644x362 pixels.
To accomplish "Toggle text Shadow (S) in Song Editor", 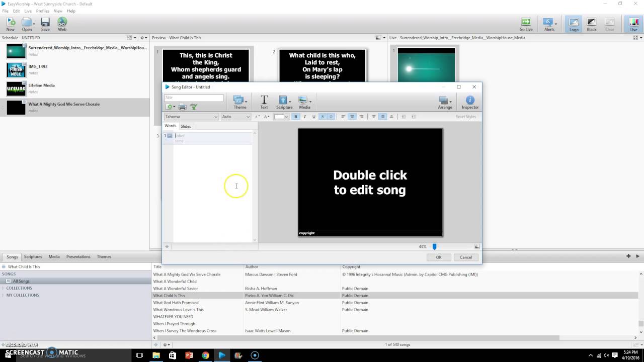I will tap(323, 117).
